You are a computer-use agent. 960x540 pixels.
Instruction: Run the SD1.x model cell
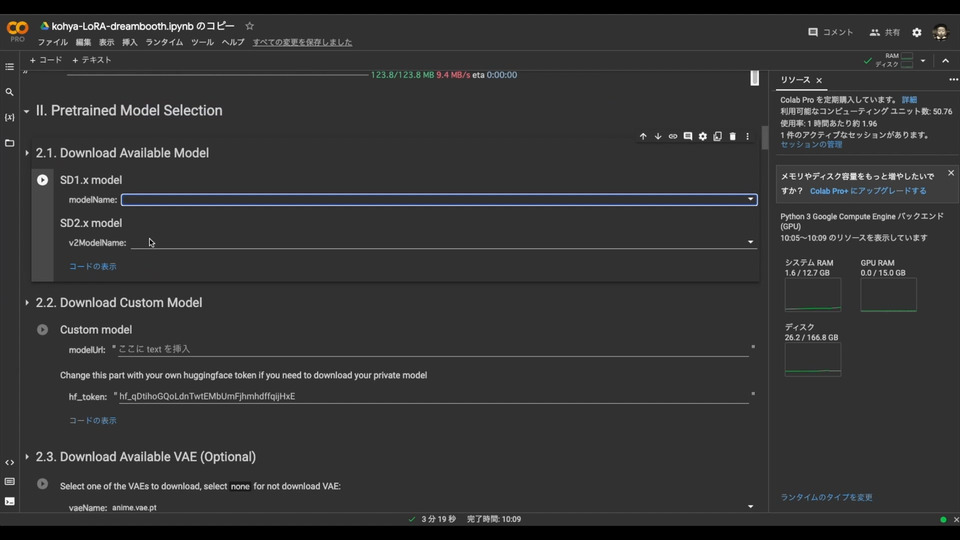42,180
